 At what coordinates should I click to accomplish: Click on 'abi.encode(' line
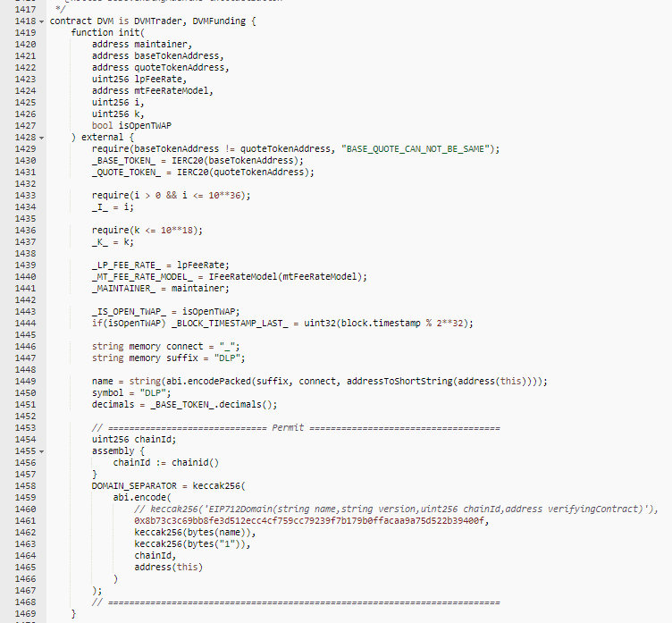click(142, 497)
